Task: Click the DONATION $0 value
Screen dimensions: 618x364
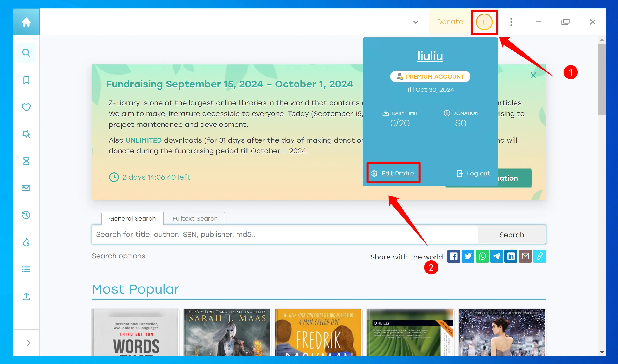Action: pyautogui.click(x=461, y=123)
